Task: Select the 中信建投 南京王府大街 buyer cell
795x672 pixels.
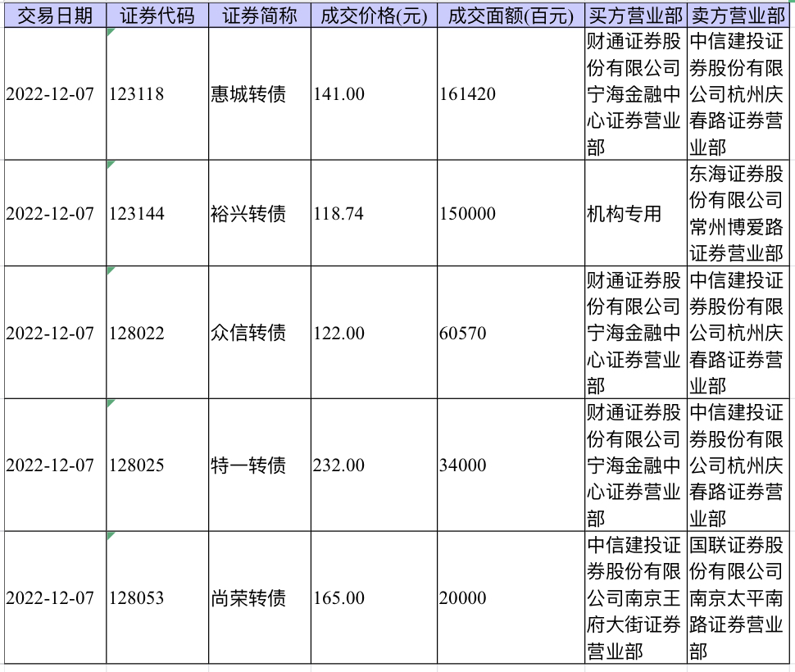Action: click(x=636, y=597)
